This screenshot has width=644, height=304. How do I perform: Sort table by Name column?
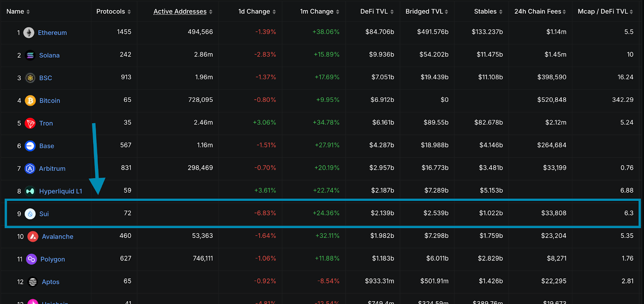click(x=18, y=11)
